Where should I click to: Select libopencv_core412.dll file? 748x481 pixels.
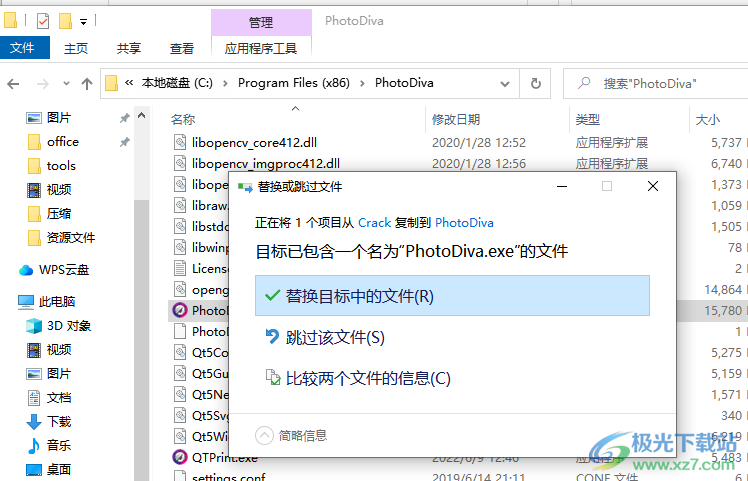point(254,143)
